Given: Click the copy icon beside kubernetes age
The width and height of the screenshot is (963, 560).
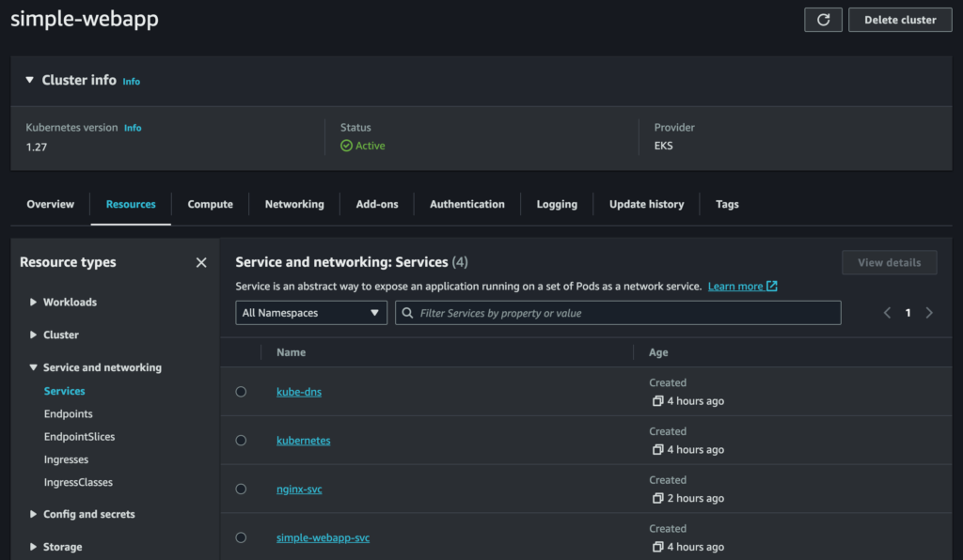Looking at the screenshot, I should (657, 450).
